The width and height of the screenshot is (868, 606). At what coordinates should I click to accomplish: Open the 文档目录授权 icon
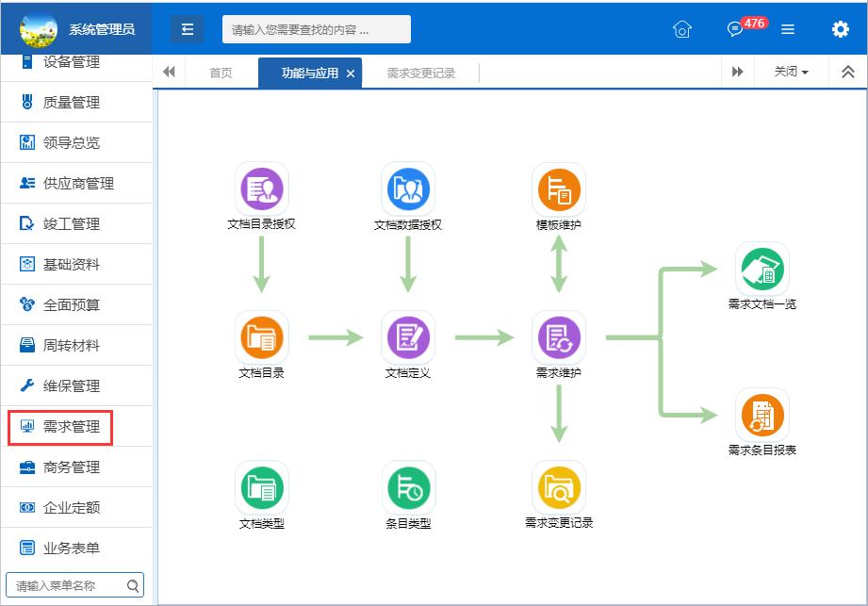tap(261, 189)
